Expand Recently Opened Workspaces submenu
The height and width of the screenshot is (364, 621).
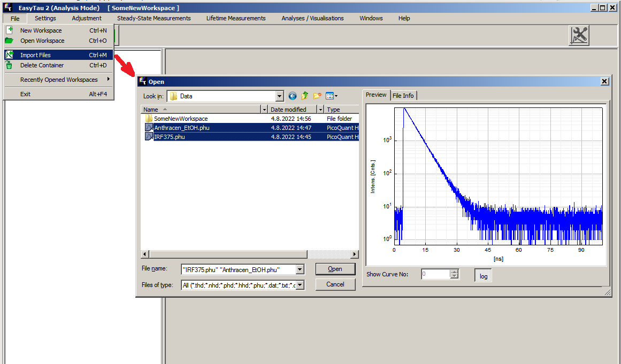tap(59, 80)
